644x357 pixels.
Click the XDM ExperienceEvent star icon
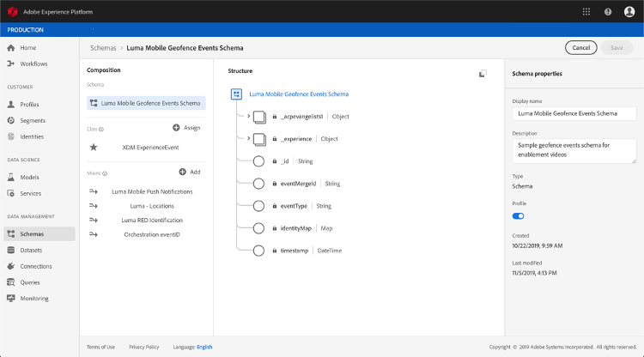[94, 147]
